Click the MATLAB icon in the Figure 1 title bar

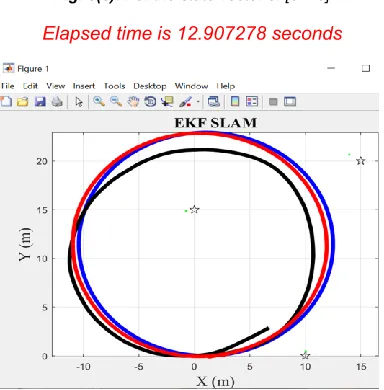click(x=8, y=68)
